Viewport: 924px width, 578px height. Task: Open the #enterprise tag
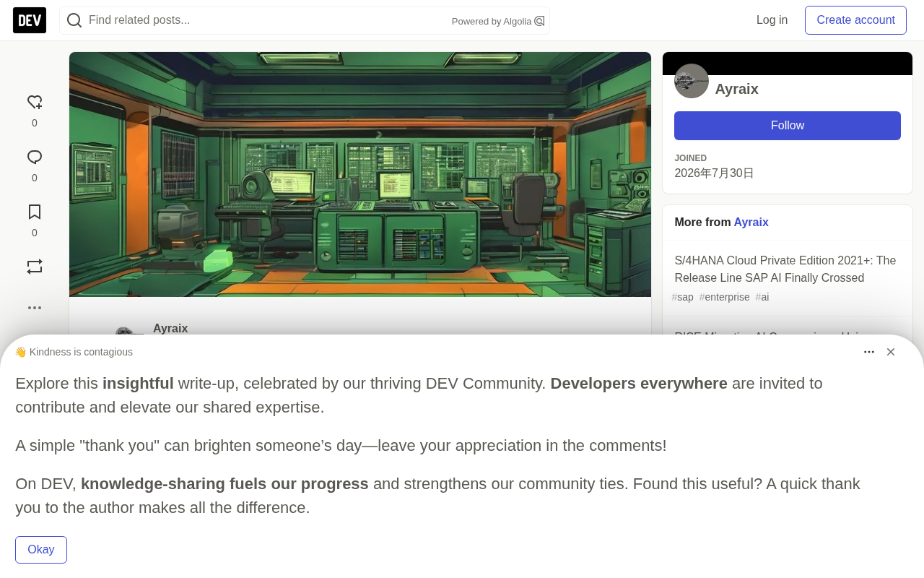(725, 297)
